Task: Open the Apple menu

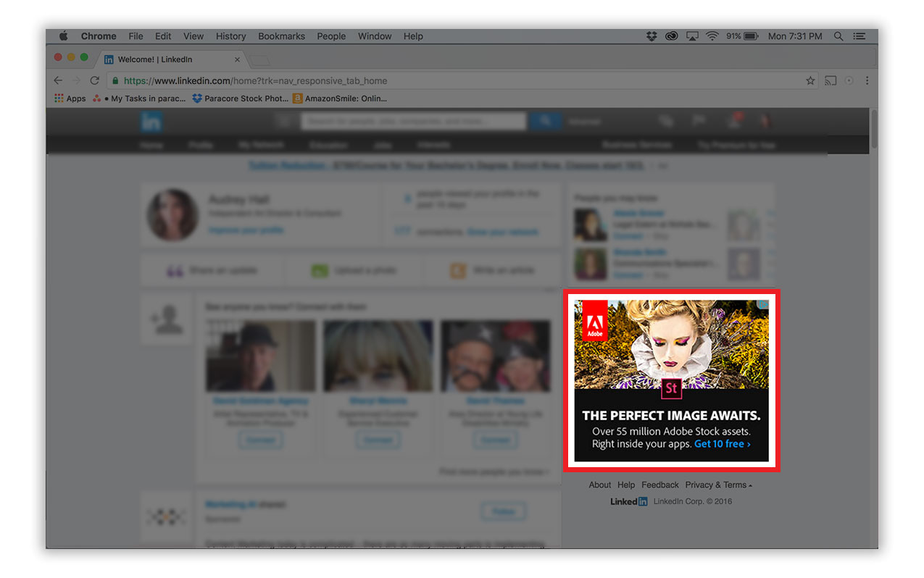Action: click(63, 36)
